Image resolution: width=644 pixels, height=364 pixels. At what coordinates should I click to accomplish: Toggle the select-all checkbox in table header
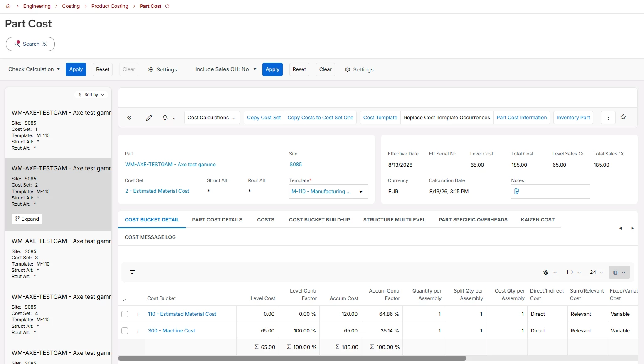click(125, 299)
